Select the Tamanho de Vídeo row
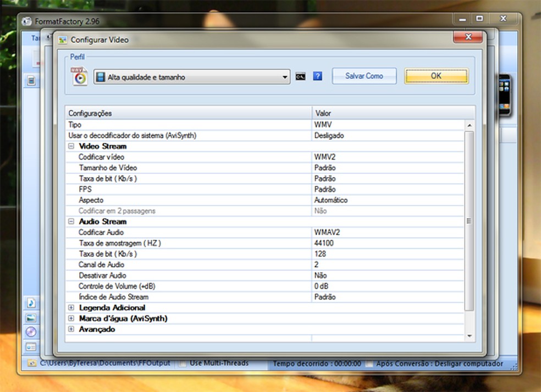Viewport: 541px width, 392px height. coord(264,167)
